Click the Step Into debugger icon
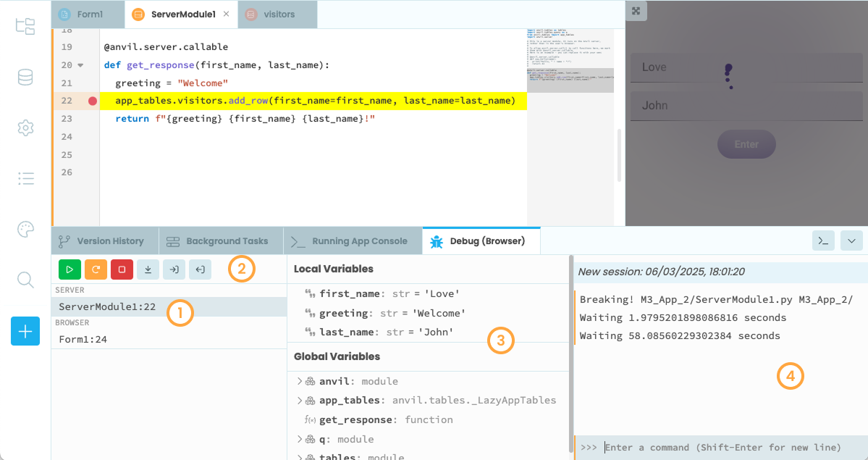The image size is (868, 460). [x=174, y=269]
